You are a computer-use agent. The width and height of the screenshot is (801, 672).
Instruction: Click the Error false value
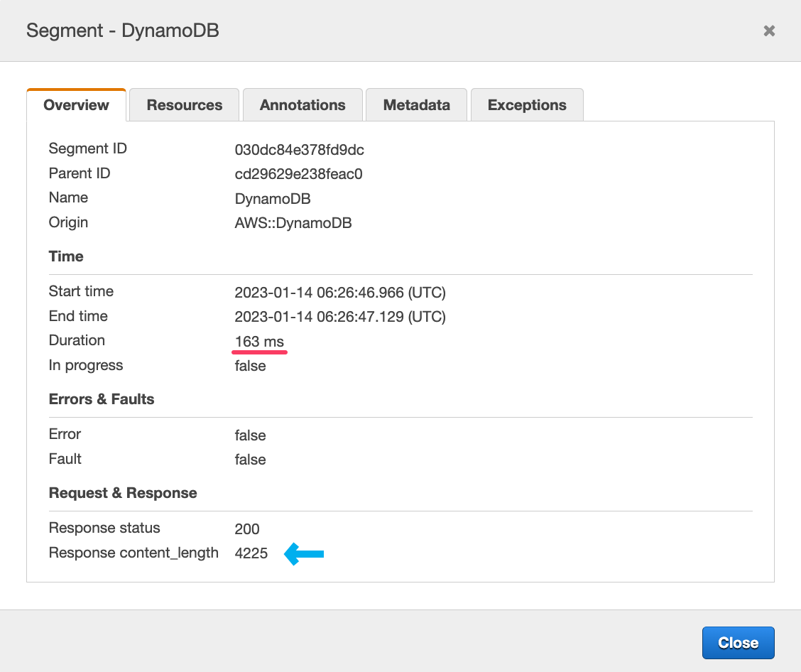click(x=250, y=435)
